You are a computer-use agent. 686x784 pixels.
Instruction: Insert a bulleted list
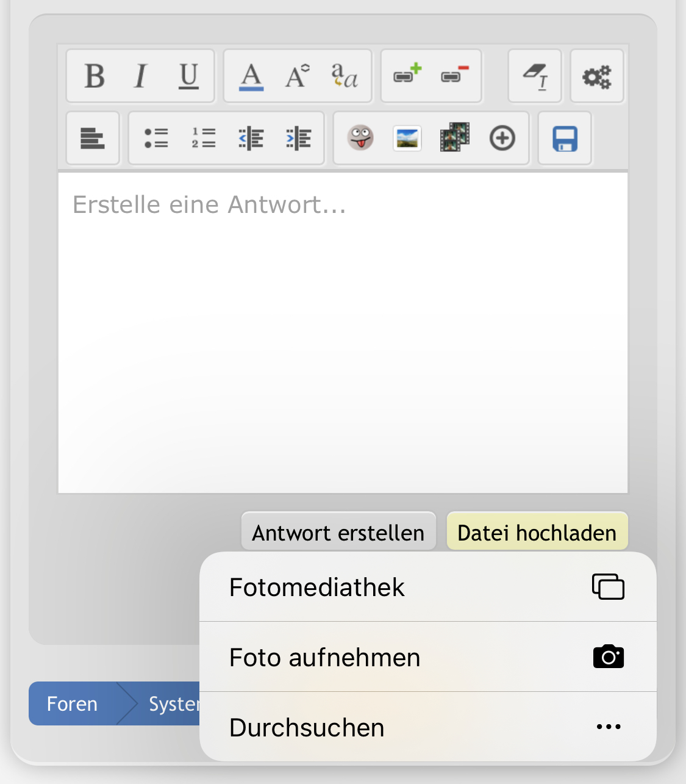[156, 138]
